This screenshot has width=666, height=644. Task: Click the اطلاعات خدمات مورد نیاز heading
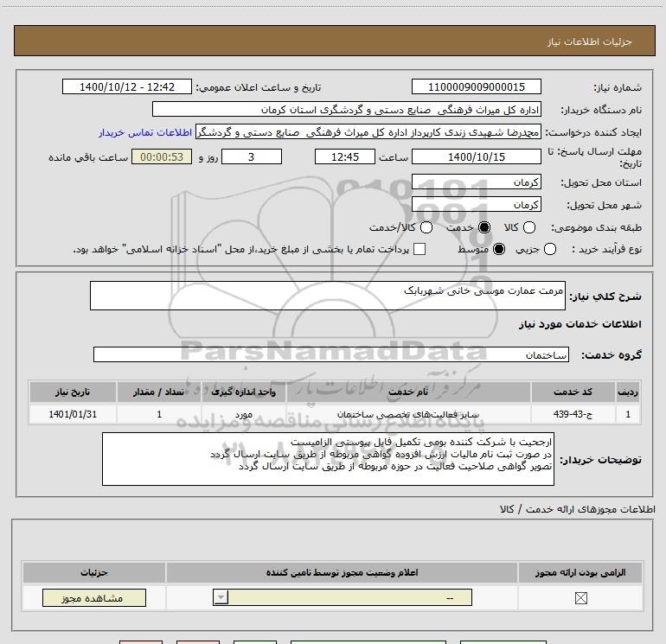click(580, 324)
